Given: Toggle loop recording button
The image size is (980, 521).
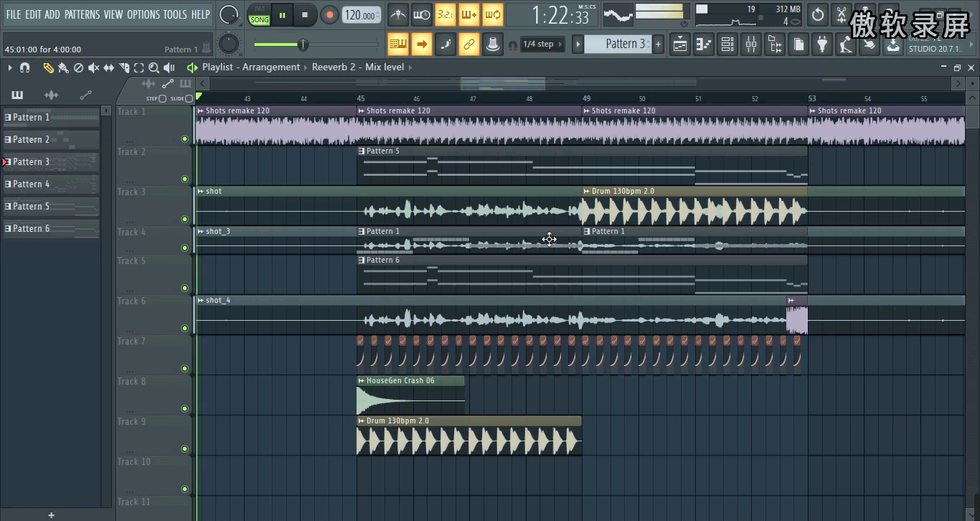Looking at the screenshot, I should [x=493, y=14].
